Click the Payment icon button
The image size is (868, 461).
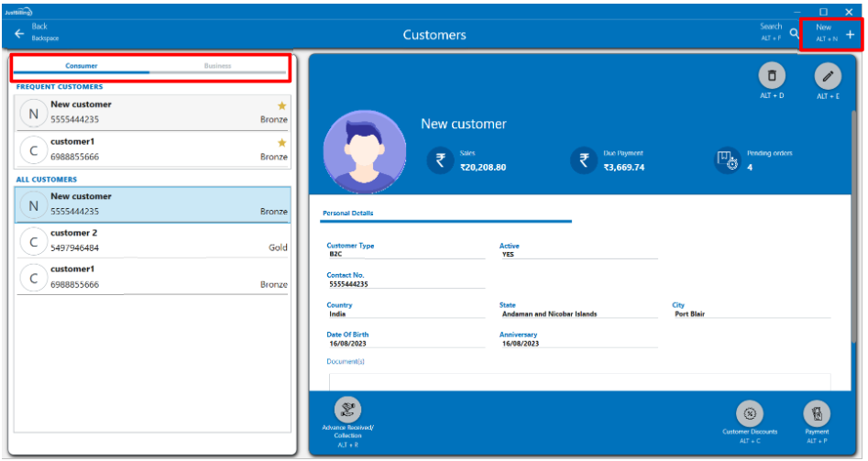pyautogui.click(x=816, y=413)
